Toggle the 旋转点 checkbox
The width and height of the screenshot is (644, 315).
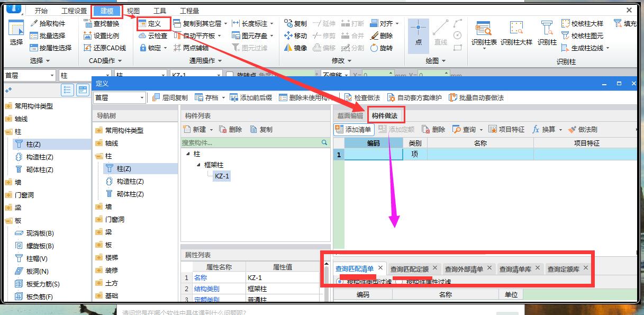pos(230,75)
